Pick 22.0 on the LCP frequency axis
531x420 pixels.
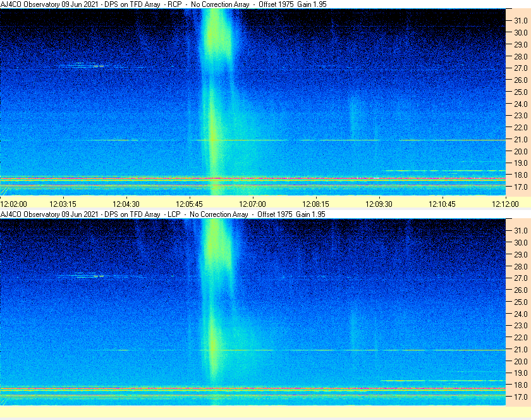pyautogui.click(x=521, y=338)
